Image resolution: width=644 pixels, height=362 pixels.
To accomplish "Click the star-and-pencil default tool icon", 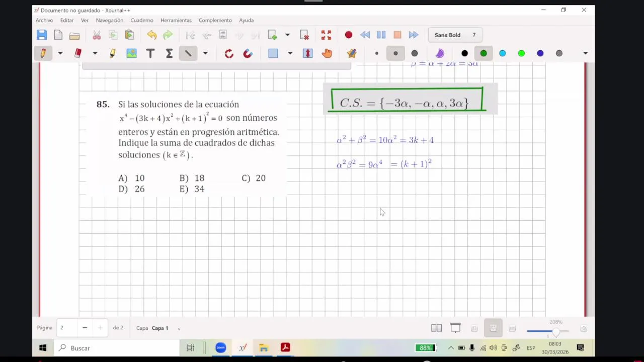I will tap(352, 53).
